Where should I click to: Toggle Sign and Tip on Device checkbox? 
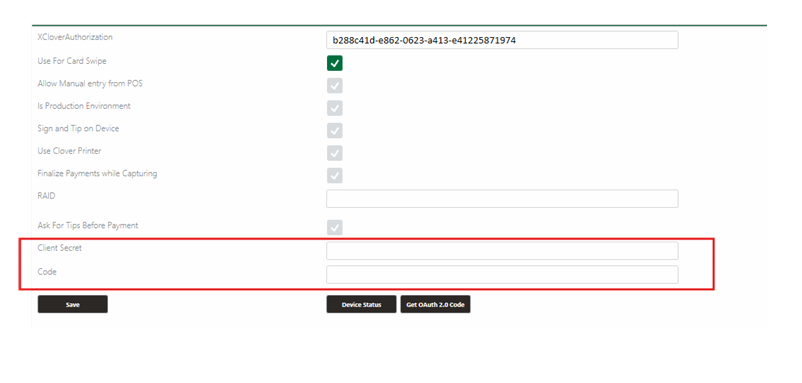point(335,131)
